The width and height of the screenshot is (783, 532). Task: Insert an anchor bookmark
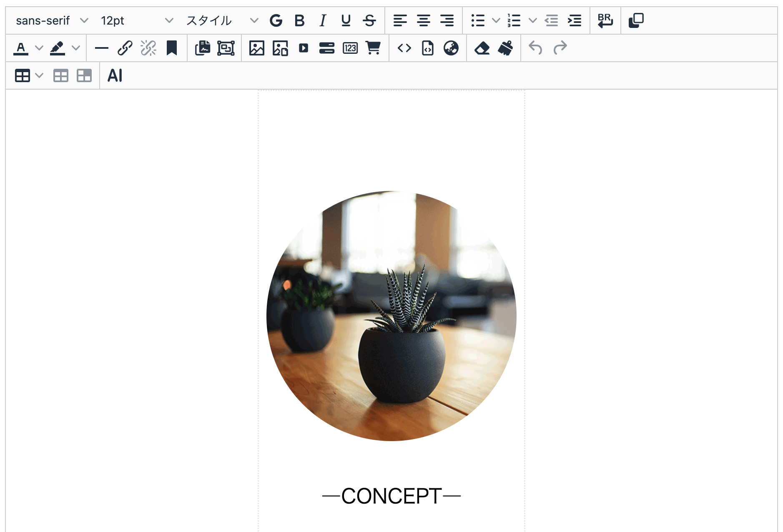172,48
